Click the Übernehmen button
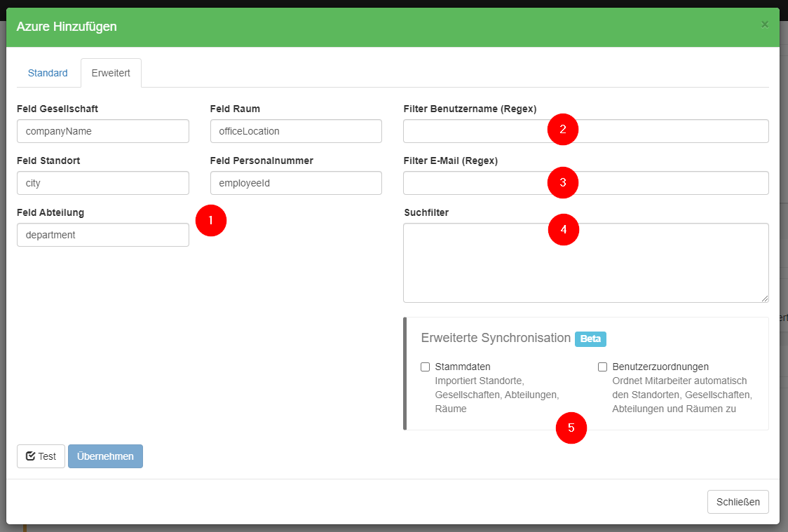The width and height of the screenshot is (788, 532). click(x=105, y=456)
